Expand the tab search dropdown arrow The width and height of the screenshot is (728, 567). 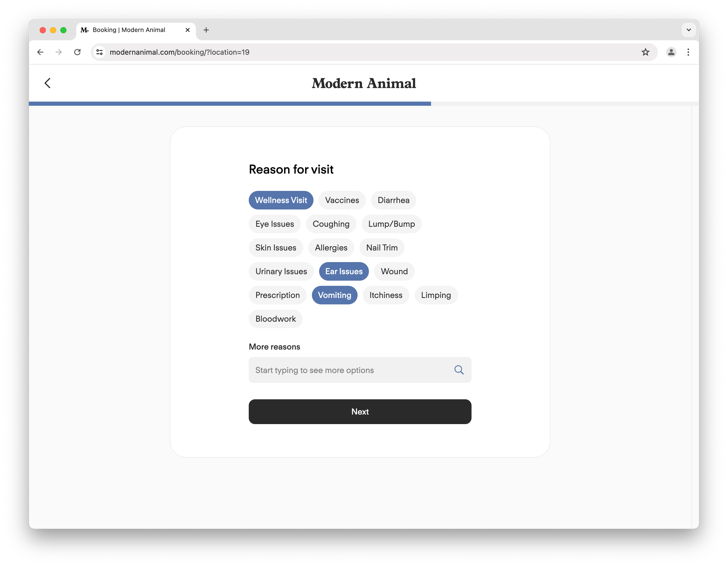pos(688,30)
